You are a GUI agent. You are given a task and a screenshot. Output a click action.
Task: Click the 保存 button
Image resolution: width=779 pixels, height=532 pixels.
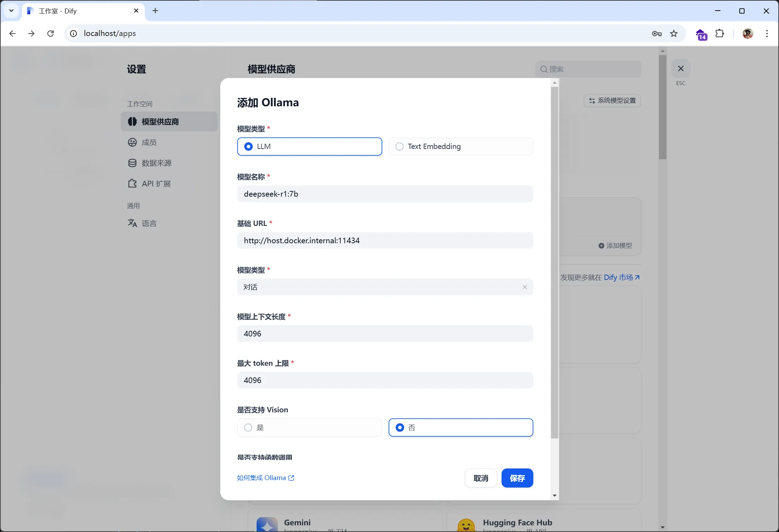517,478
